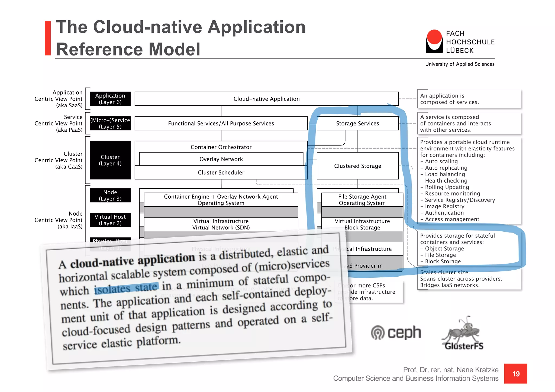555x392 pixels.
Task: Click the Cluster Scheduler label
Action: pyautogui.click(x=221, y=173)
